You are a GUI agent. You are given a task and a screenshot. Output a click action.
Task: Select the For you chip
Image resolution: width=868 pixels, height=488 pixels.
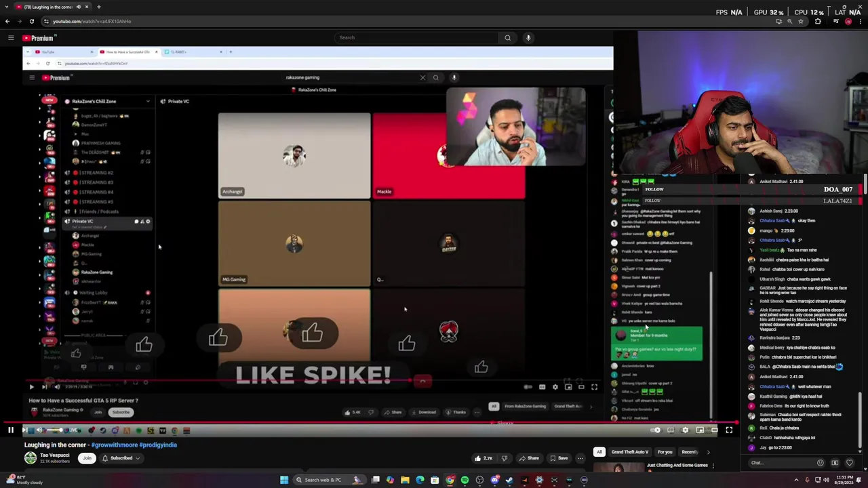665,452
